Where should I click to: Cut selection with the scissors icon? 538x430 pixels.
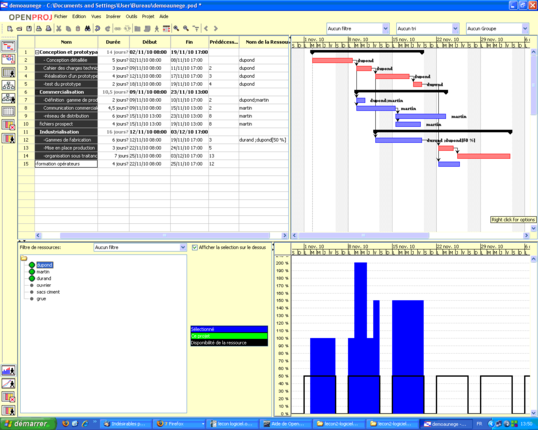pos(59,28)
